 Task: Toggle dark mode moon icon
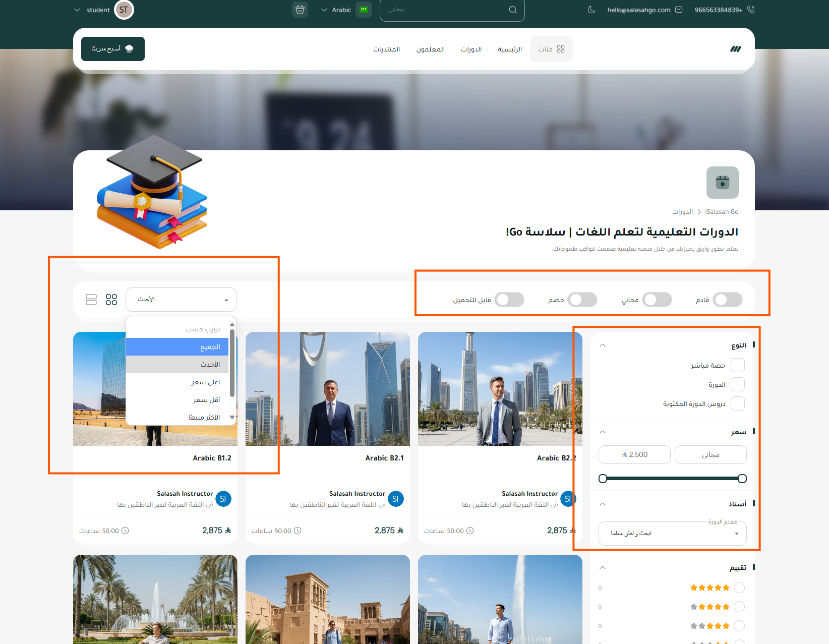591,10
